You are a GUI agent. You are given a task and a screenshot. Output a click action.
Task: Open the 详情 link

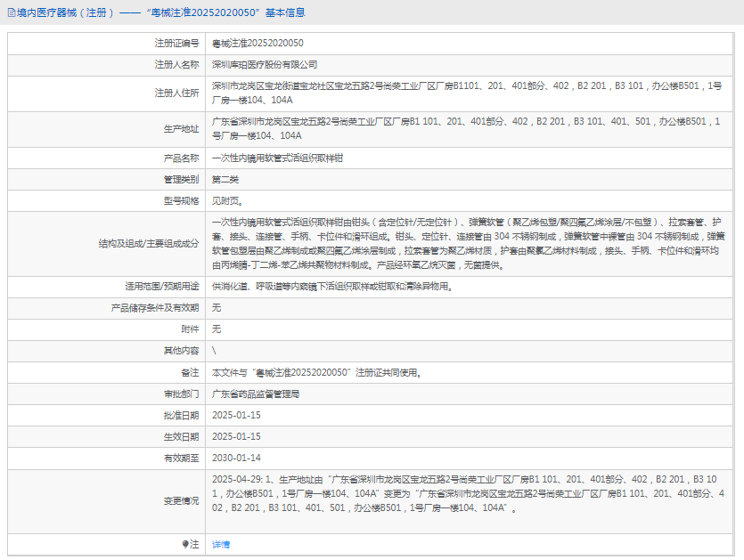point(221,544)
